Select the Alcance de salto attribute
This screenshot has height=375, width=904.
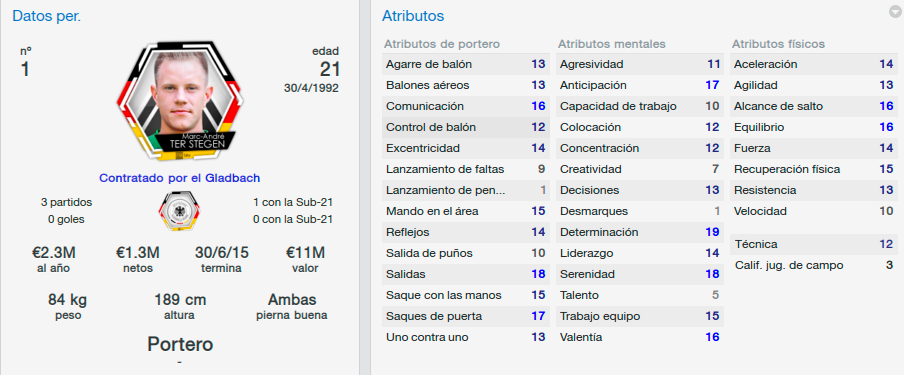(813, 106)
